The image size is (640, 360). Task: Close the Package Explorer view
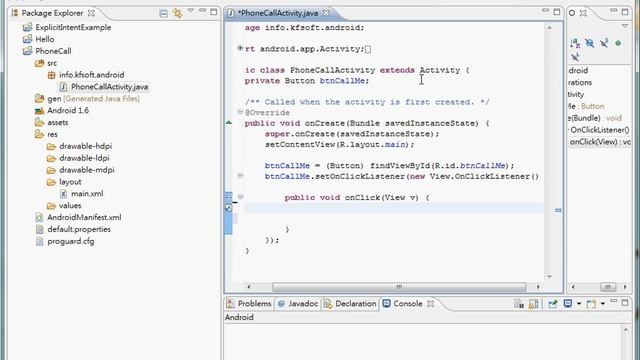91,13
